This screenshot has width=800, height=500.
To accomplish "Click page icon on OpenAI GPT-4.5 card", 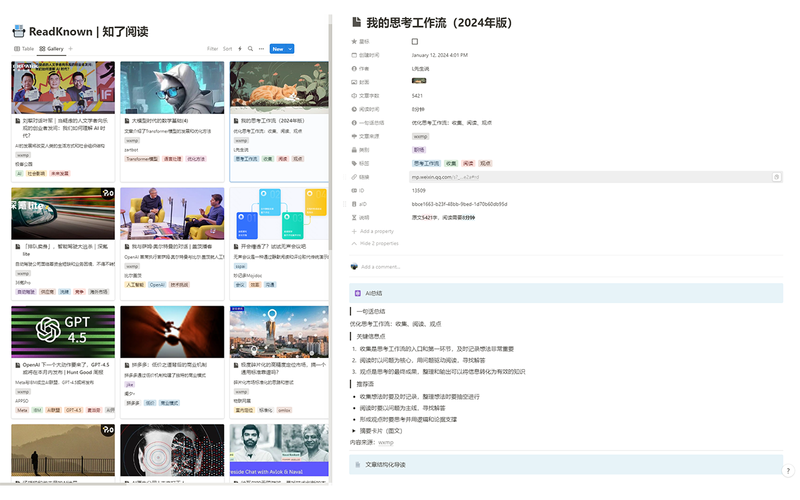I will pyautogui.click(x=18, y=365).
